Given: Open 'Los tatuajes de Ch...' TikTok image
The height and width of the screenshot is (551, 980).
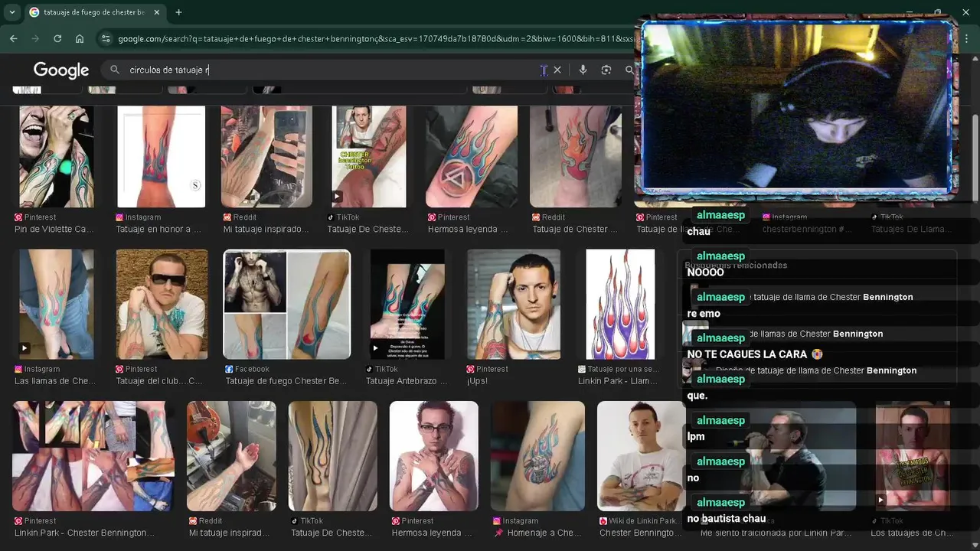Looking at the screenshot, I should tap(913, 456).
